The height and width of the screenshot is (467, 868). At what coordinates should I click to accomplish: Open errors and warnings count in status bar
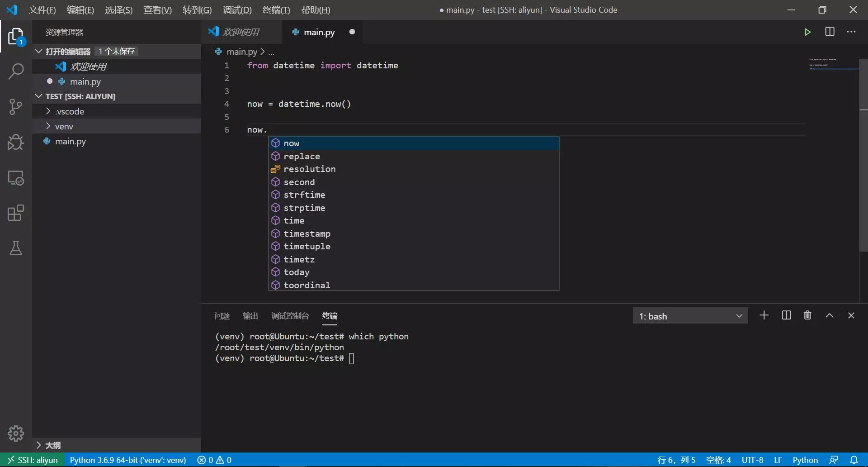coord(214,460)
